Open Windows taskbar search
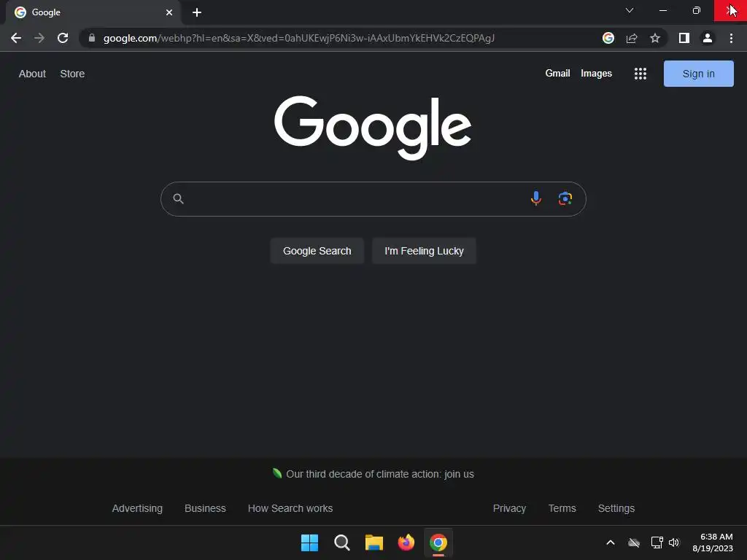The width and height of the screenshot is (747, 560). coord(341,542)
